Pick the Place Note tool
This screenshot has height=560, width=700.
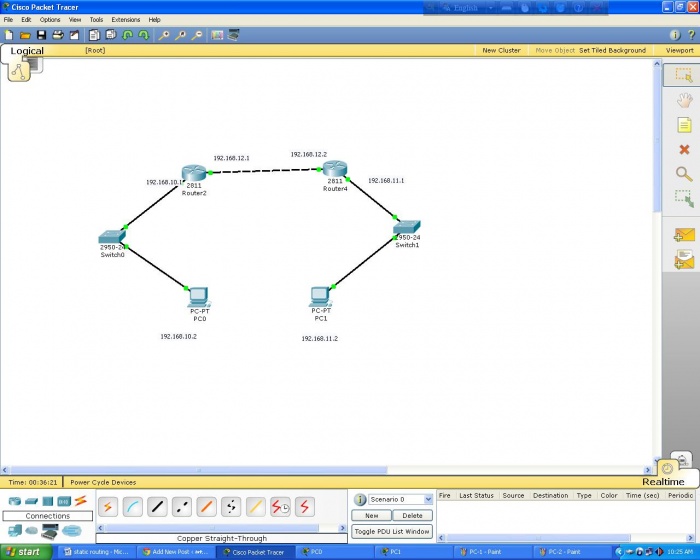(684, 125)
